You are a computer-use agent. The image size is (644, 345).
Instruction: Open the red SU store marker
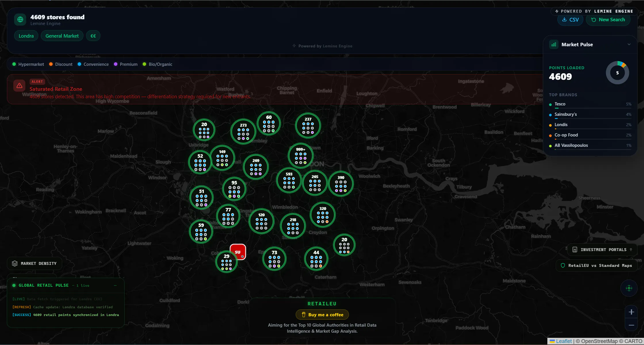click(x=238, y=252)
